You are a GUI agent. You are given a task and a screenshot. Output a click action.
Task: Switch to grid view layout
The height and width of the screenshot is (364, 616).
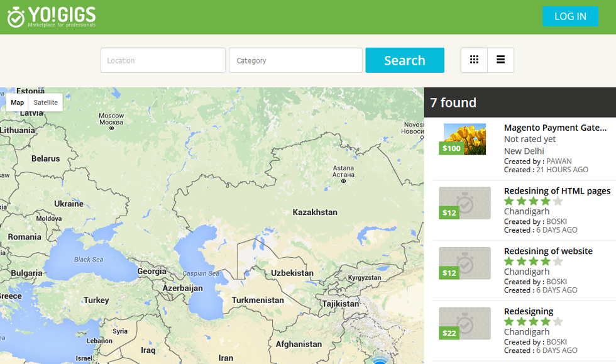[x=474, y=60]
